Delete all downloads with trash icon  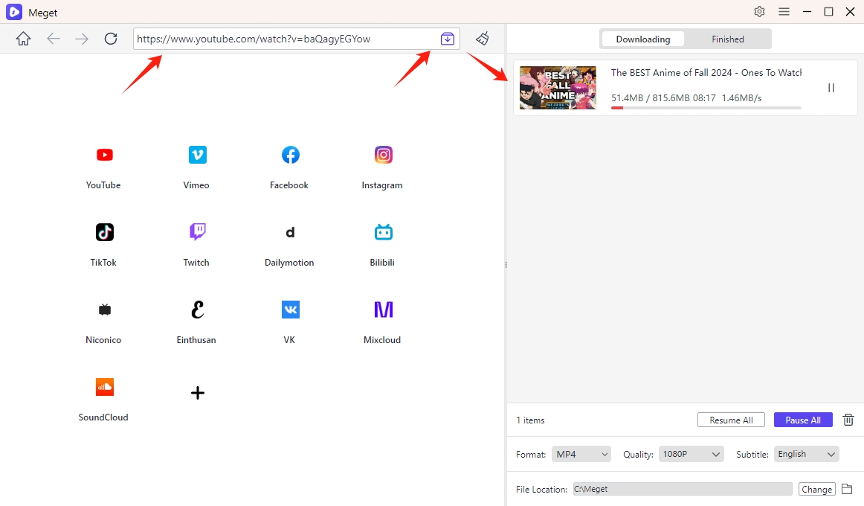pyautogui.click(x=849, y=420)
